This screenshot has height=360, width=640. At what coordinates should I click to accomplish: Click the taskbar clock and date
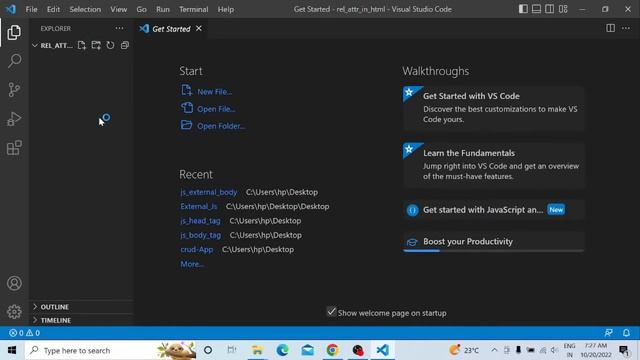pyautogui.click(x=596, y=350)
